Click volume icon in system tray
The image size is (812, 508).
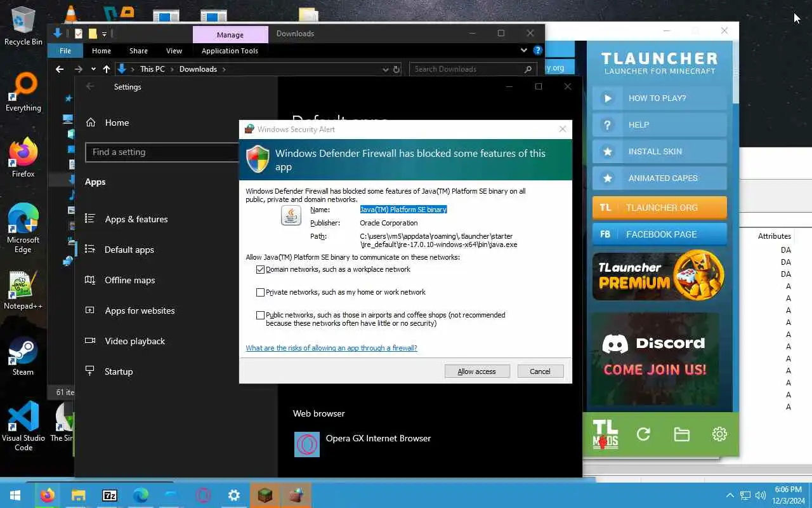coord(761,495)
